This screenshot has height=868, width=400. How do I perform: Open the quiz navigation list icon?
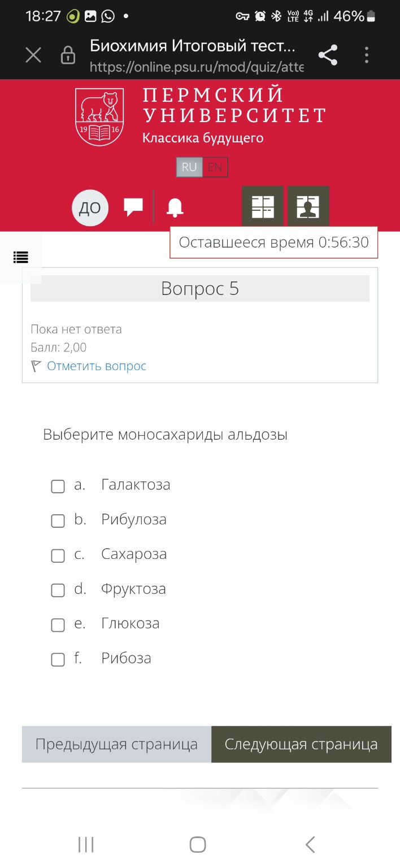[20, 258]
